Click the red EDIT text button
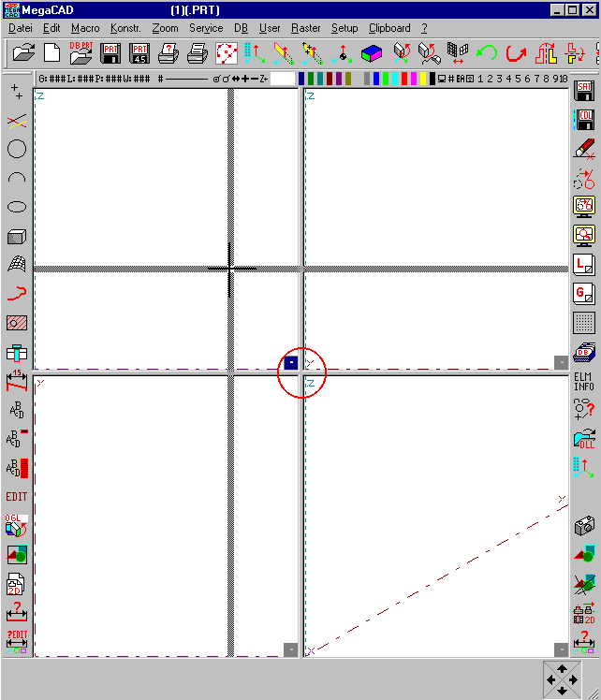Image resolution: width=601 pixels, height=700 pixels. click(17, 497)
